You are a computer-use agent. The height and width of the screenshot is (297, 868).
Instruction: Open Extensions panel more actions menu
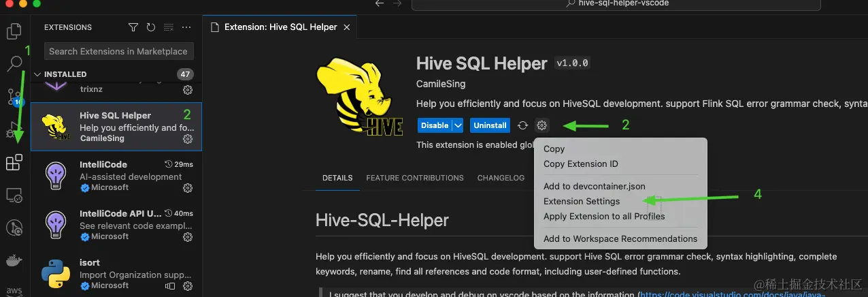point(186,27)
